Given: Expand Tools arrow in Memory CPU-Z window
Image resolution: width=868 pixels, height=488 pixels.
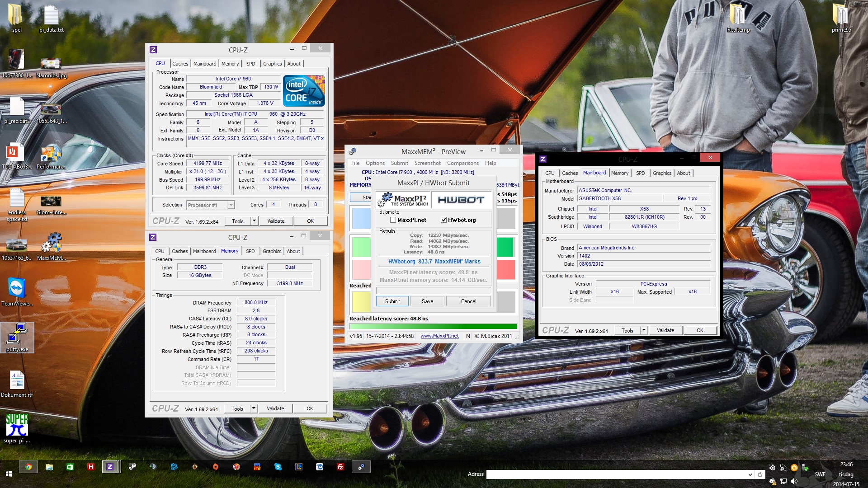Looking at the screenshot, I should (x=254, y=408).
